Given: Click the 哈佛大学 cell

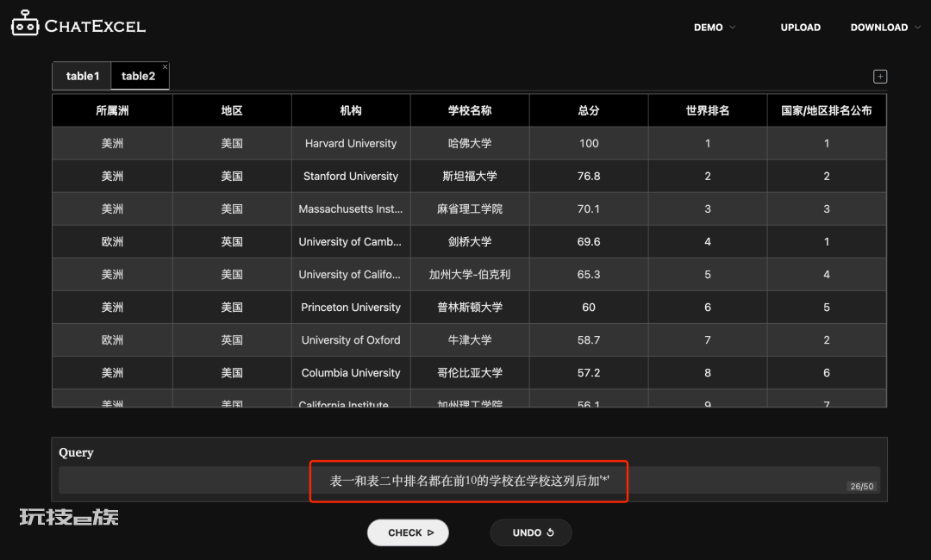Looking at the screenshot, I should tap(470, 144).
